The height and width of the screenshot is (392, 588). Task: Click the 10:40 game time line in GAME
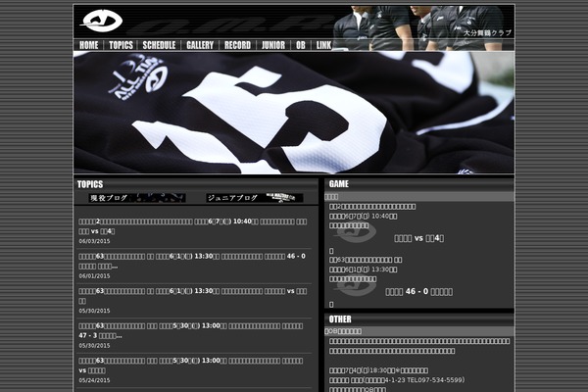(363, 216)
